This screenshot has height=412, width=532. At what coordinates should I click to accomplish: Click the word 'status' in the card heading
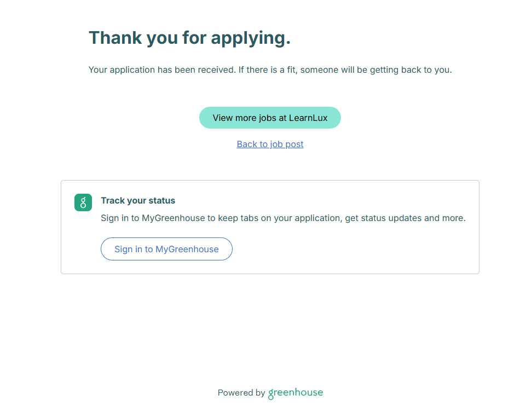click(x=163, y=201)
